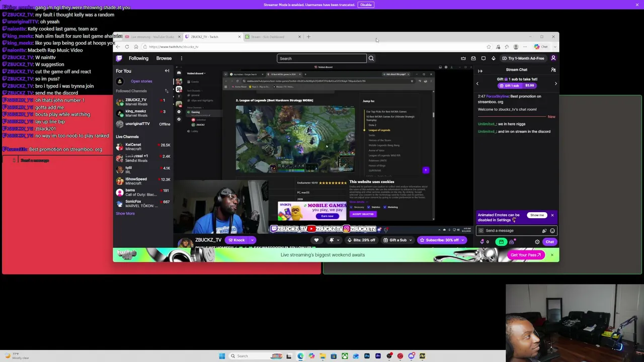Send message with the Chat button

click(550, 242)
